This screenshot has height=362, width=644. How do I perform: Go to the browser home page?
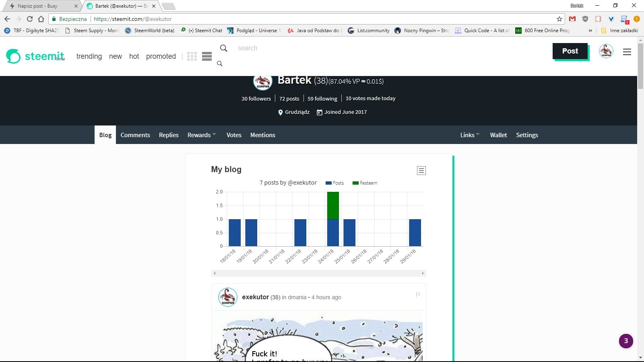click(41, 19)
